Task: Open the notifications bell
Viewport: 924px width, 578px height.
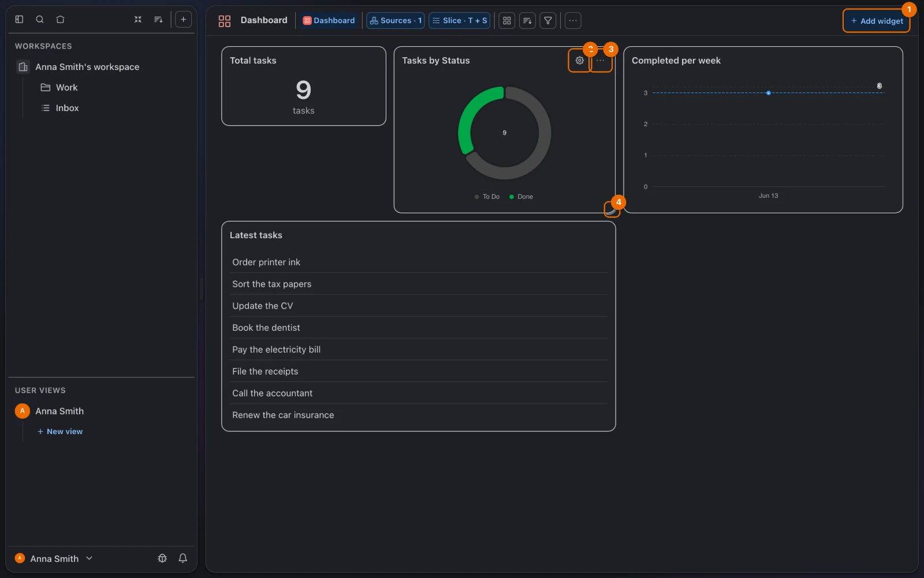Action: pyautogui.click(x=182, y=558)
